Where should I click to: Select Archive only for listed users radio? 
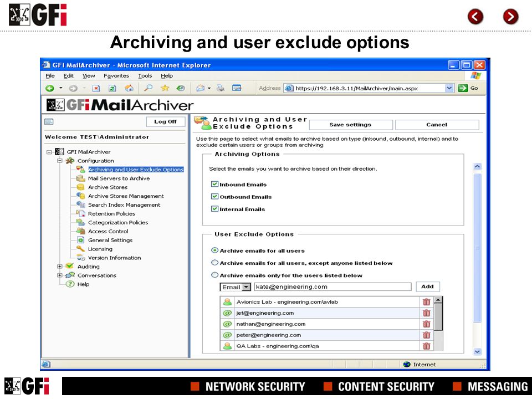[x=214, y=275]
